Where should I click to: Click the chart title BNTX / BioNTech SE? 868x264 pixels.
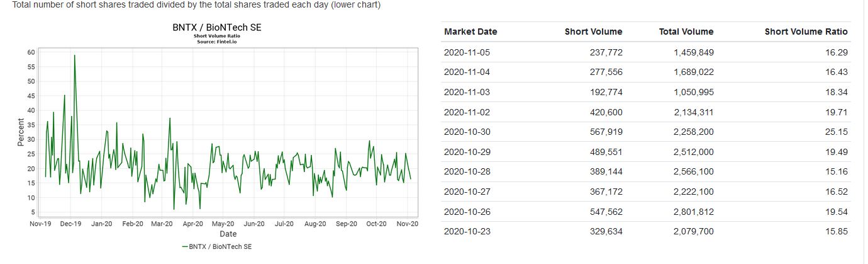[217, 28]
